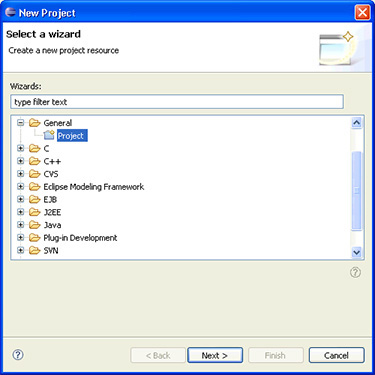Expand the C category node
375x375 pixels.
pos(21,148)
